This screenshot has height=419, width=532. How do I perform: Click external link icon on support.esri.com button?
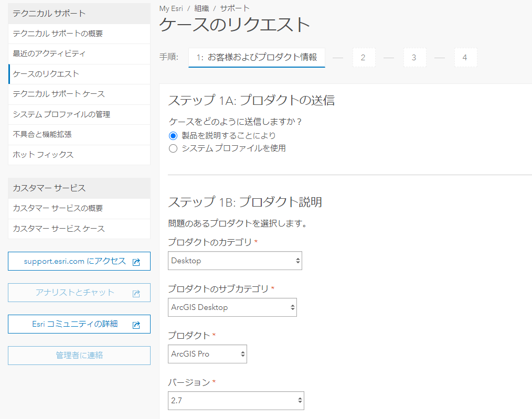click(136, 262)
